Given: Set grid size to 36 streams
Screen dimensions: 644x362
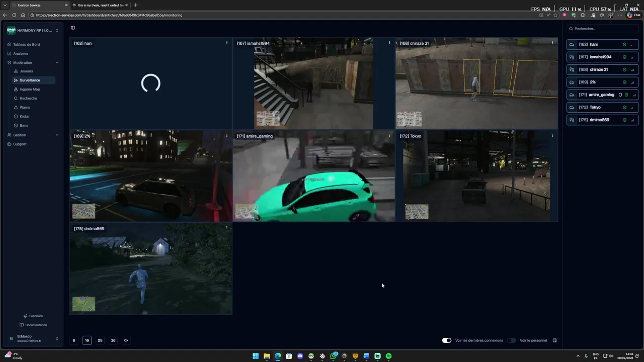Looking at the screenshot, I should click(x=113, y=340).
